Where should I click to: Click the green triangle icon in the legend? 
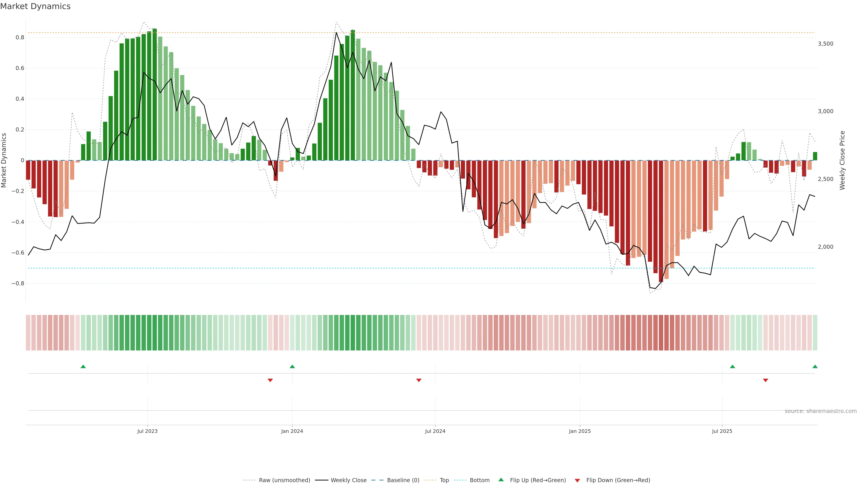pos(501,480)
